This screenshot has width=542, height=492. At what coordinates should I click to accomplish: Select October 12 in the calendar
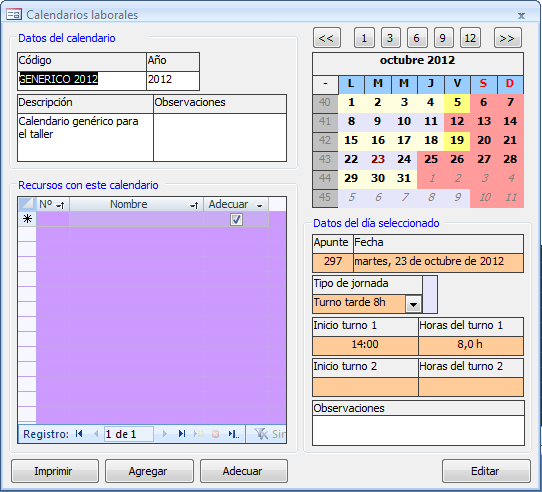[x=457, y=121]
